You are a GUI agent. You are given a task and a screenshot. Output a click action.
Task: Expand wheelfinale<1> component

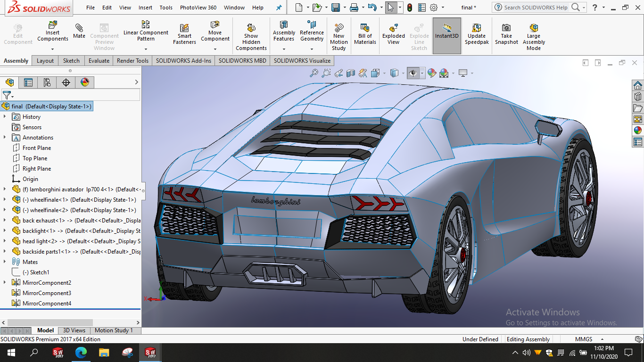(x=5, y=199)
